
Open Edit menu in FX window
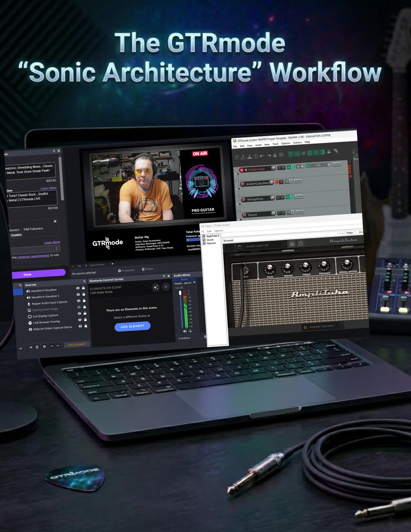coord(209,231)
